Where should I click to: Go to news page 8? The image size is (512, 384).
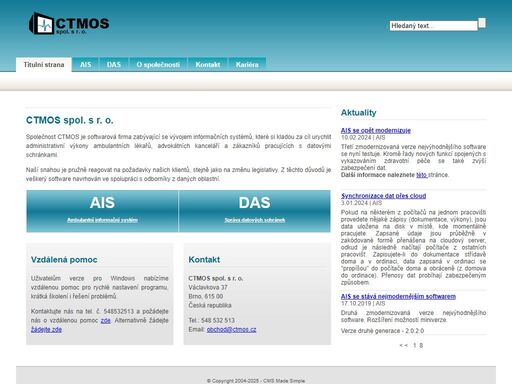click(x=421, y=345)
